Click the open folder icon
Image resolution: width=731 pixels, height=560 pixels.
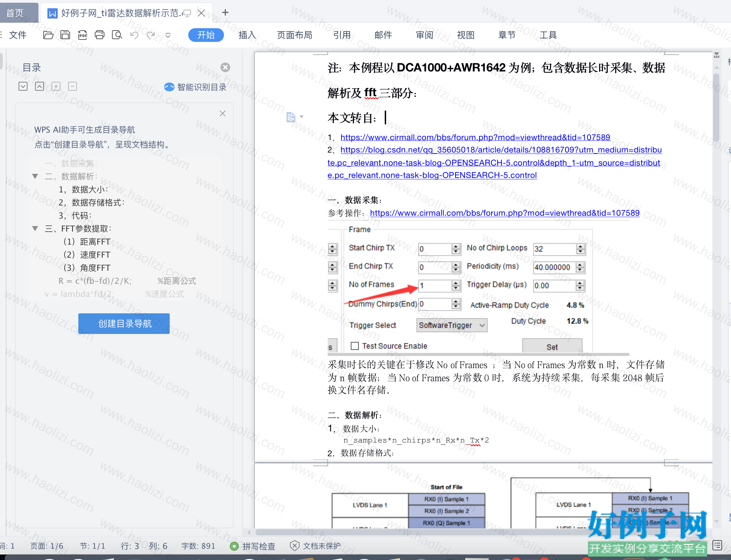[x=48, y=35]
